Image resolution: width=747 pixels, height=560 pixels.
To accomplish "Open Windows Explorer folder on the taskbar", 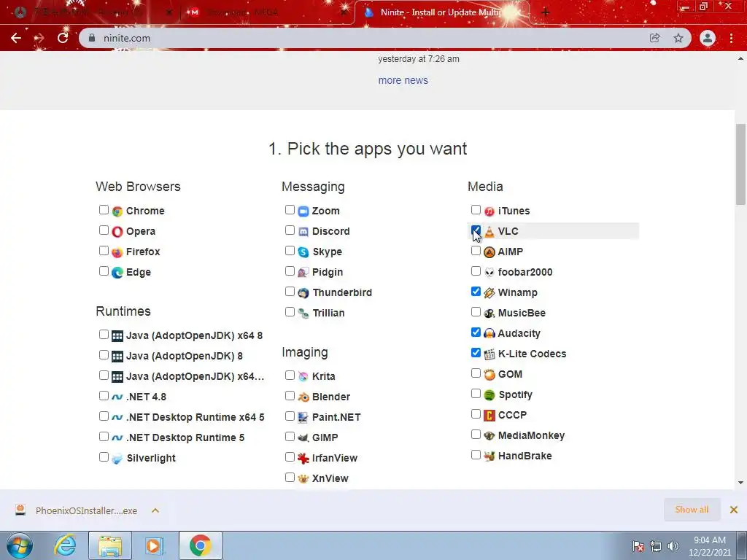I will [110, 545].
